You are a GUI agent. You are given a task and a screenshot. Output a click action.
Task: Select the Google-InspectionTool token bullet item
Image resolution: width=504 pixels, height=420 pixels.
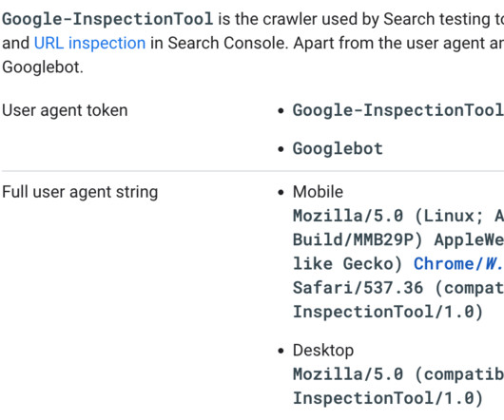pos(398,110)
